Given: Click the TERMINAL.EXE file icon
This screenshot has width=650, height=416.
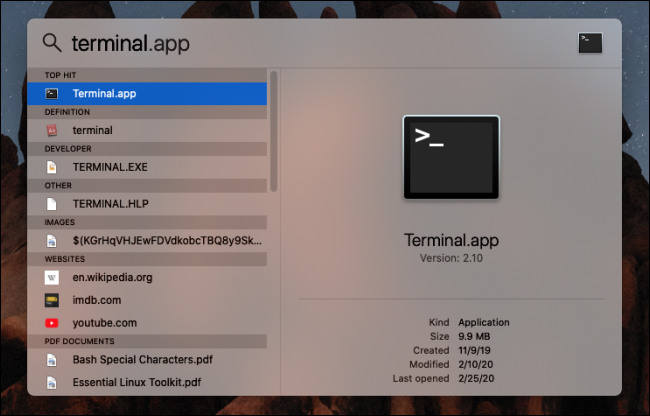Looking at the screenshot, I should [52, 167].
